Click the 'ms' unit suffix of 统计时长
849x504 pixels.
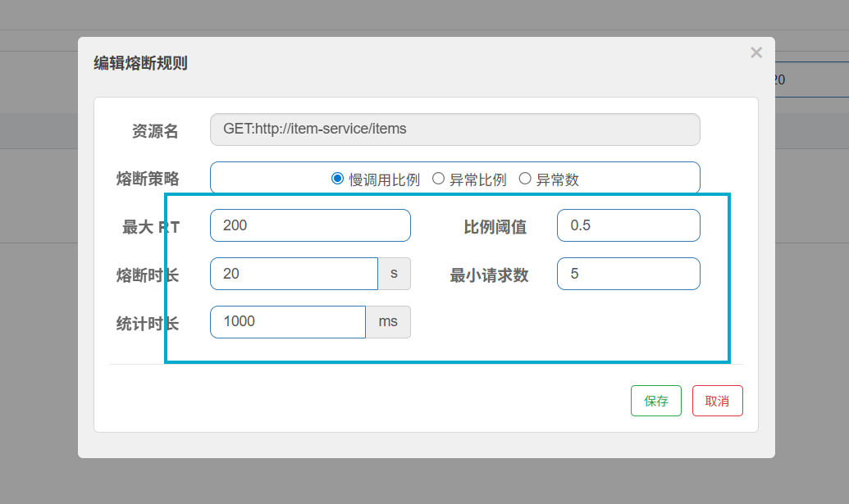388,322
